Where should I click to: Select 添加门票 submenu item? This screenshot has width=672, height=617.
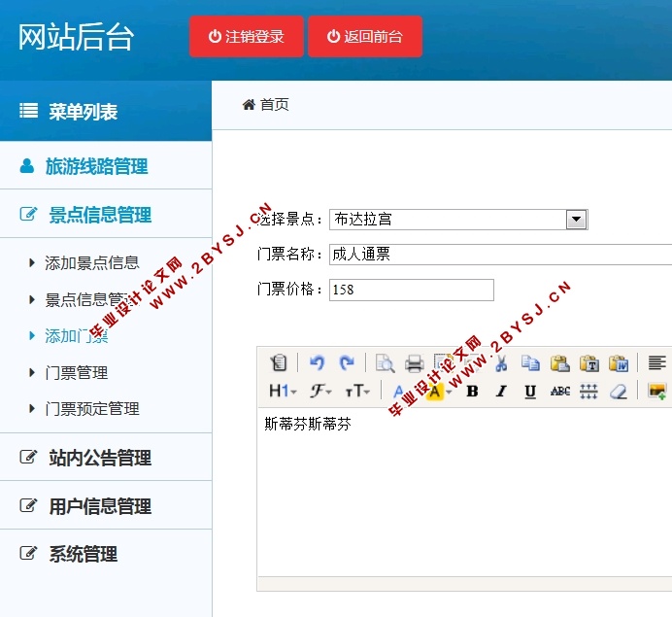77,336
